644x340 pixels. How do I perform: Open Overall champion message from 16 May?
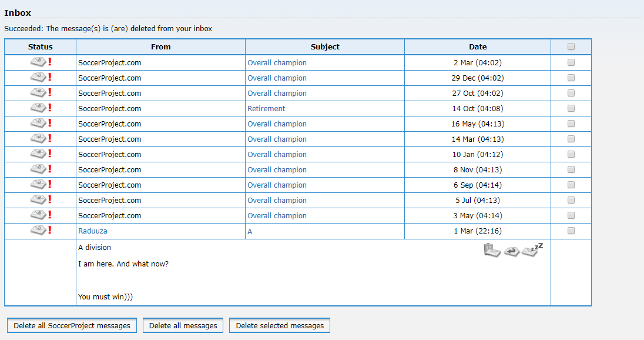277,124
